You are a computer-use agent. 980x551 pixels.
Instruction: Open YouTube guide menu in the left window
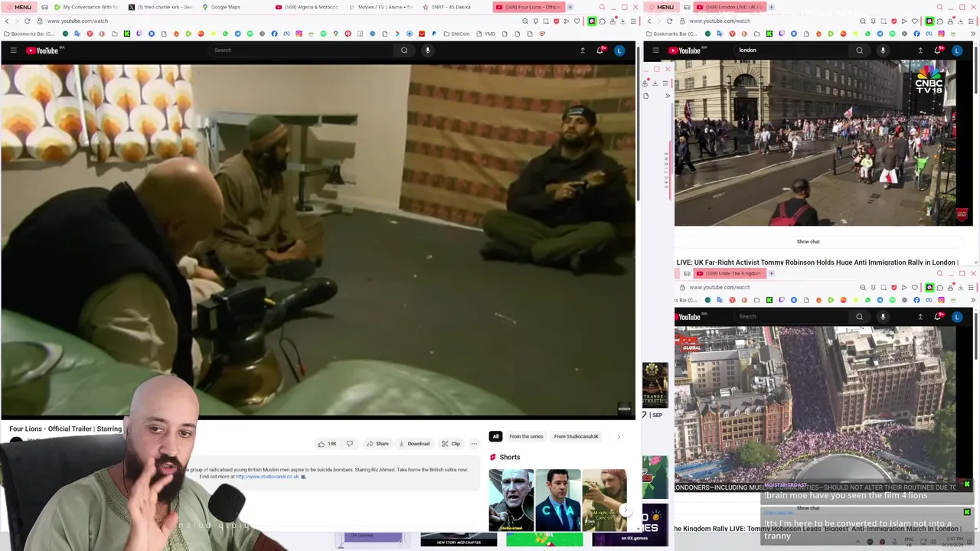(x=13, y=51)
